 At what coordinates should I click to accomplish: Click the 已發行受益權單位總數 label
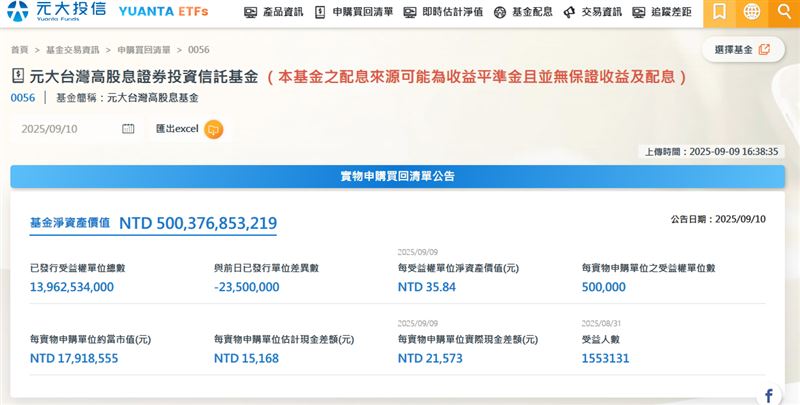click(78, 268)
